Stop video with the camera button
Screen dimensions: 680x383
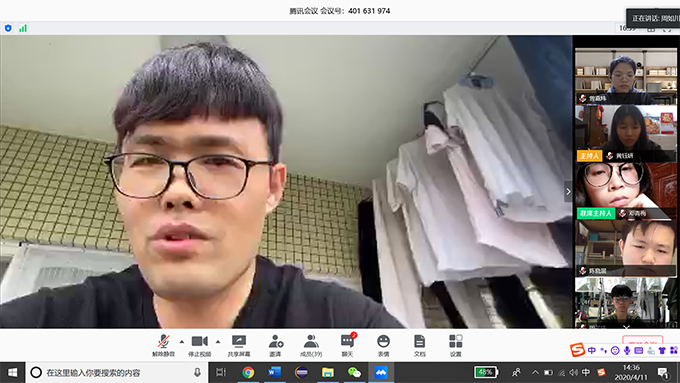coord(199,346)
